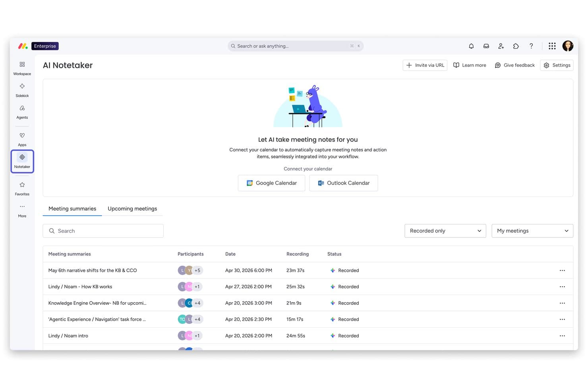Open the May 6th narrative shifts meeting
Image resolution: width=588 pixels, height=392 pixels.
(x=93, y=270)
